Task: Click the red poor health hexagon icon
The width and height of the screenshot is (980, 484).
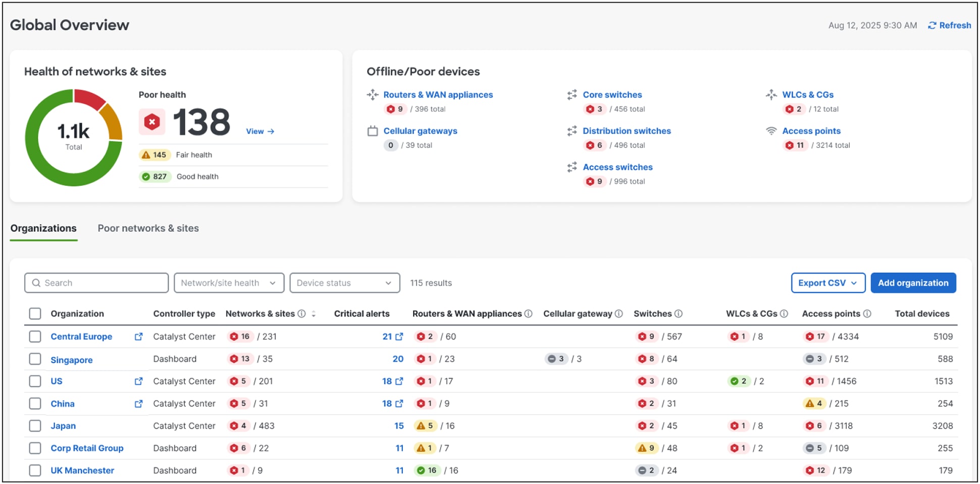Action: 152,122
